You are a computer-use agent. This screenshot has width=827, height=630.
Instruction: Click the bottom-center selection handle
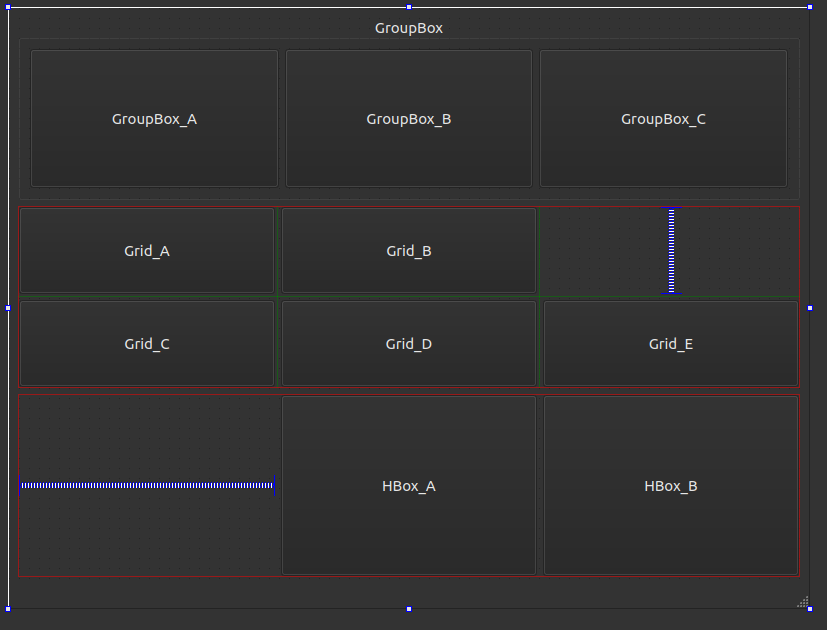click(409, 609)
